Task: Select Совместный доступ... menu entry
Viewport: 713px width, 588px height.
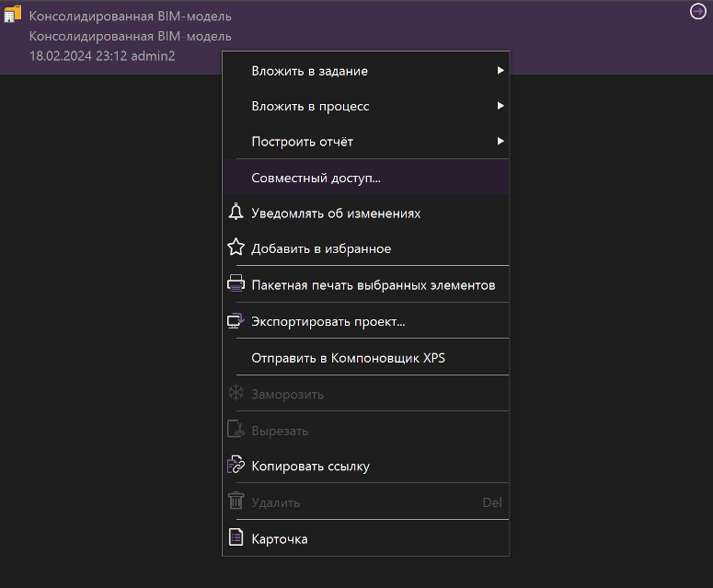Action: [365, 178]
